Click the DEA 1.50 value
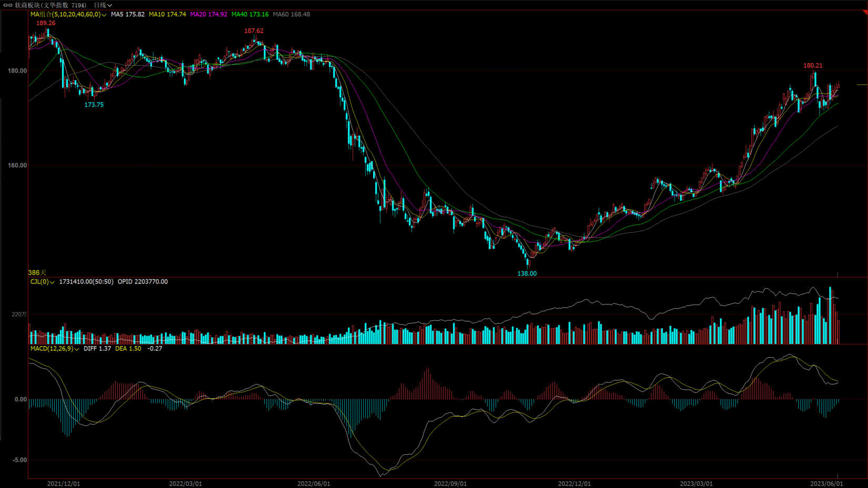Screen dimensions: 868x488 coord(128,348)
